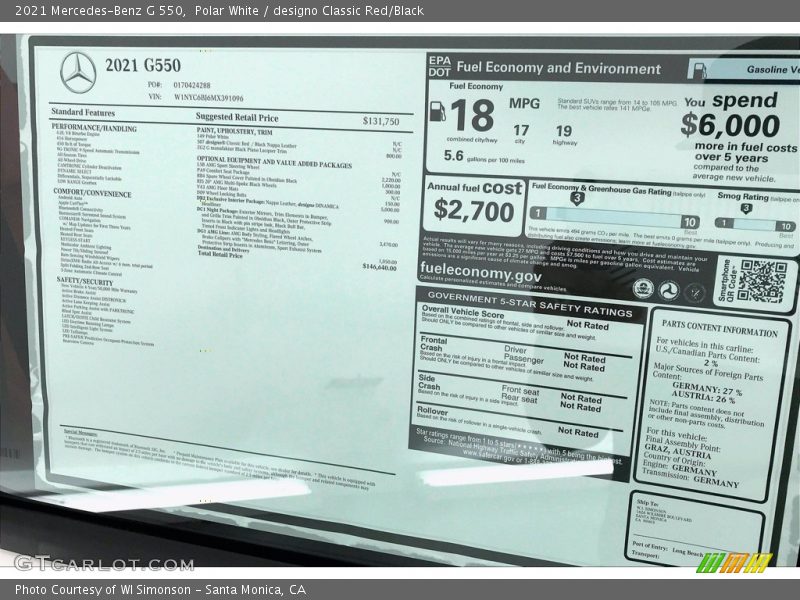Click the Smartphone QR code

coord(762,281)
